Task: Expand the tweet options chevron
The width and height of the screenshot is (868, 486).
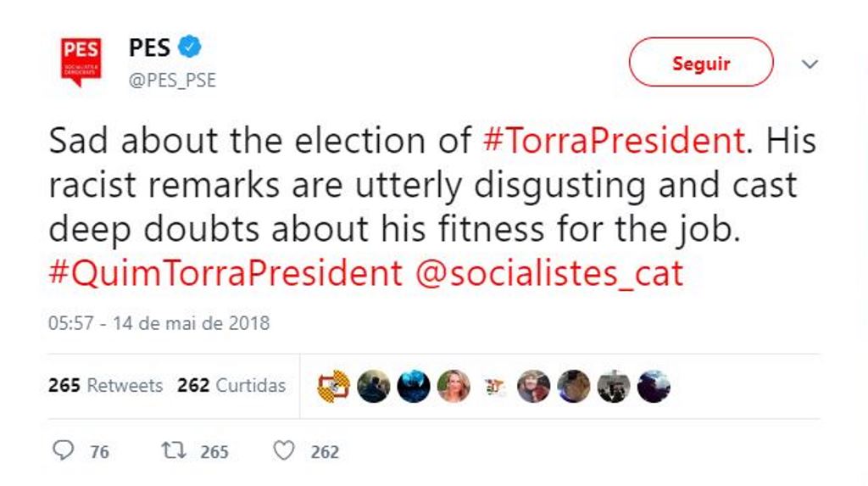Action: coord(810,64)
